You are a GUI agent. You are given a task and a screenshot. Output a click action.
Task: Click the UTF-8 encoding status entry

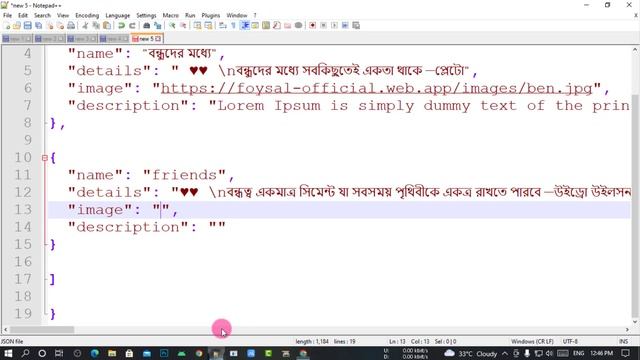[570, 341]
